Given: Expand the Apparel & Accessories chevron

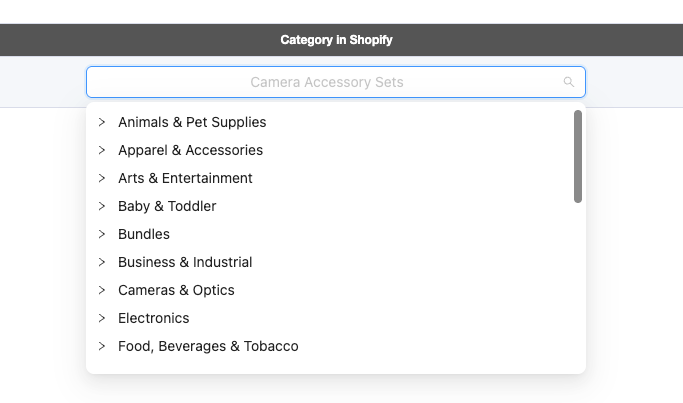Looking at the screenshot, I should click(102, 150).
